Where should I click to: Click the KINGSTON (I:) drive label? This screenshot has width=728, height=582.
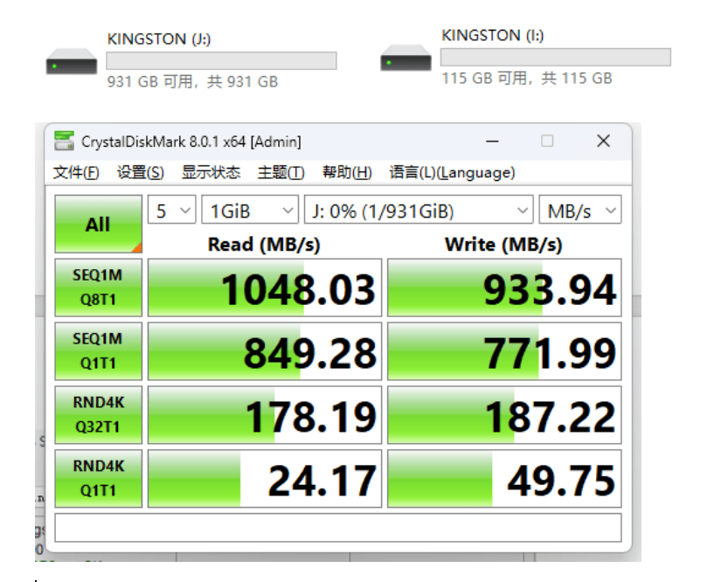[493, 35]
